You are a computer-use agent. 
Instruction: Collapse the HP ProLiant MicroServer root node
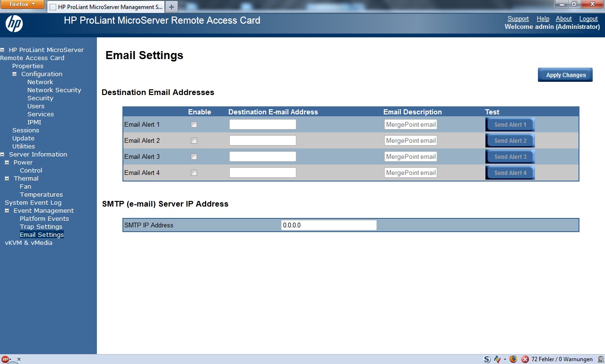click(x=2, y=50)
